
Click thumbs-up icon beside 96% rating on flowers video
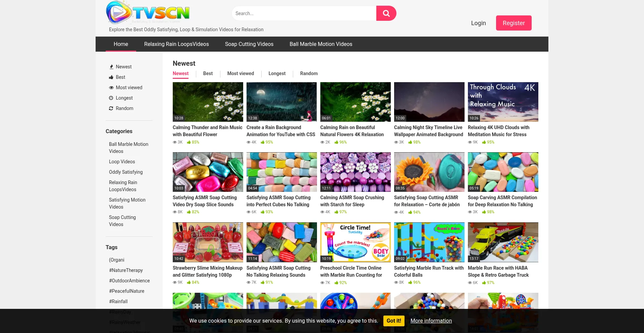tap(336, 142)
